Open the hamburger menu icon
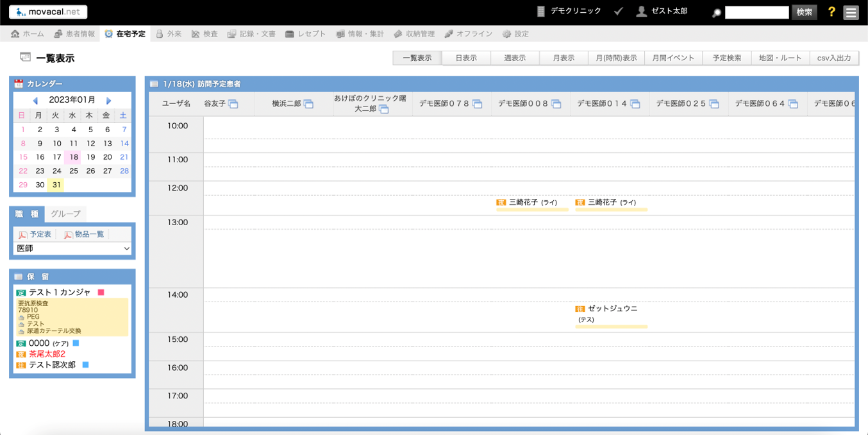The width and height of the screenshot is (868, 435). pos(851,12)
